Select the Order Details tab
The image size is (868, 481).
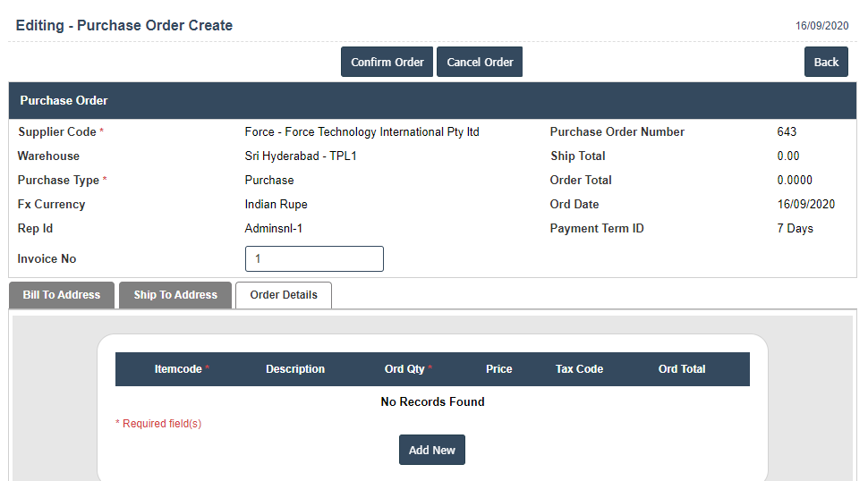click(x=284, y=295)
